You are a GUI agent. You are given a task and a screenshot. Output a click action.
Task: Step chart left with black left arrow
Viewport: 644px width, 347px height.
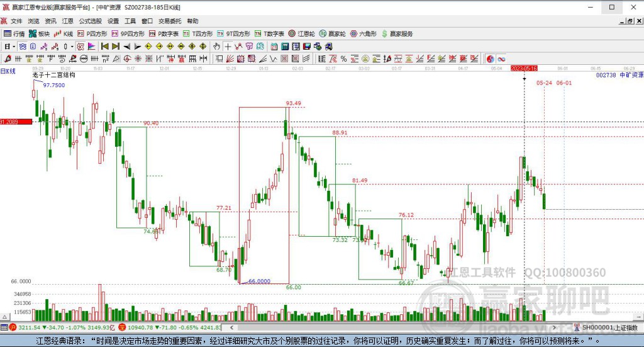tap(127, 47)
